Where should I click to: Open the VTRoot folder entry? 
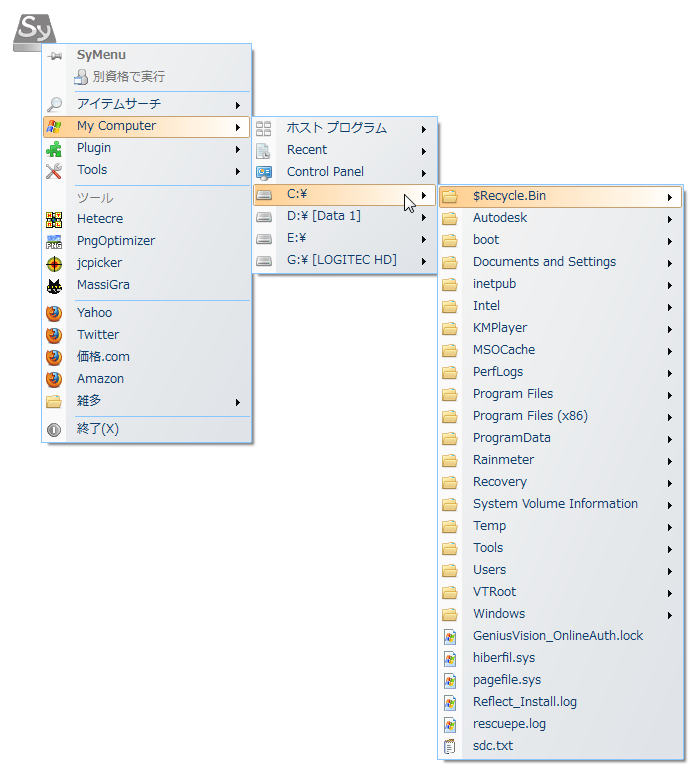pos(560,593)
